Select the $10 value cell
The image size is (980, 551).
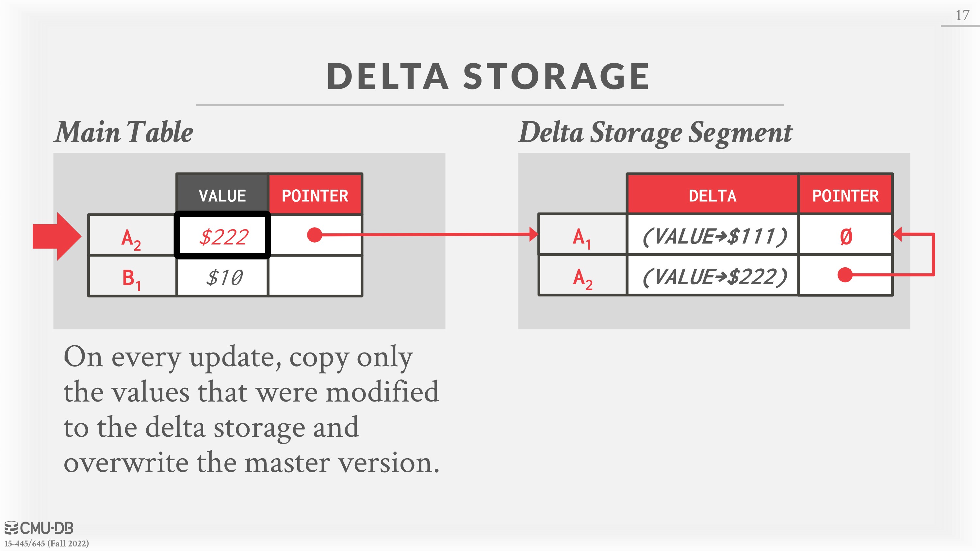tap(222, 276)
